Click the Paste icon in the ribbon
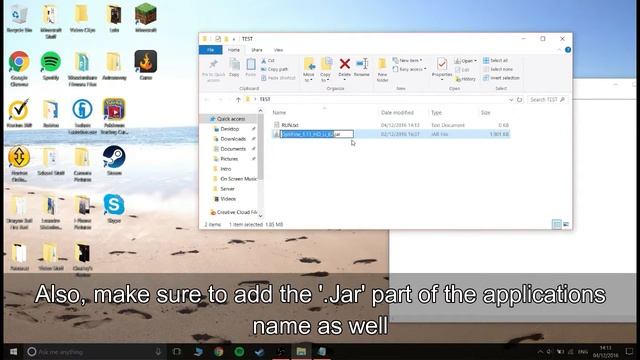 click(251, 64)
